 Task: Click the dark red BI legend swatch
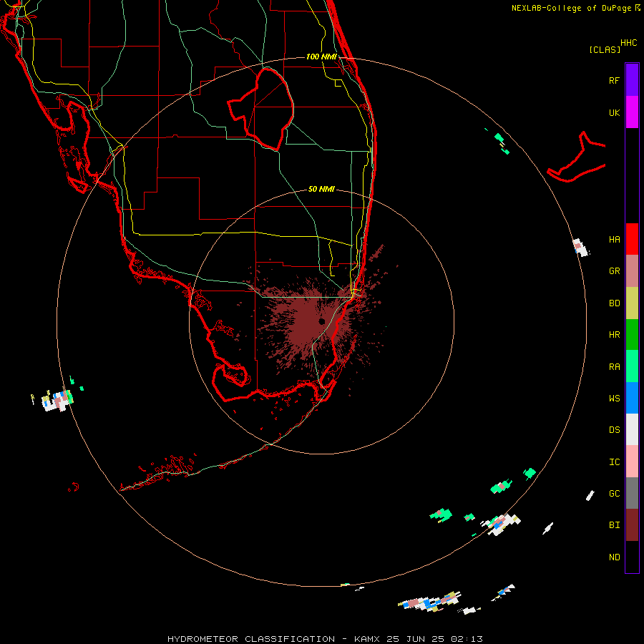[632, 525]
